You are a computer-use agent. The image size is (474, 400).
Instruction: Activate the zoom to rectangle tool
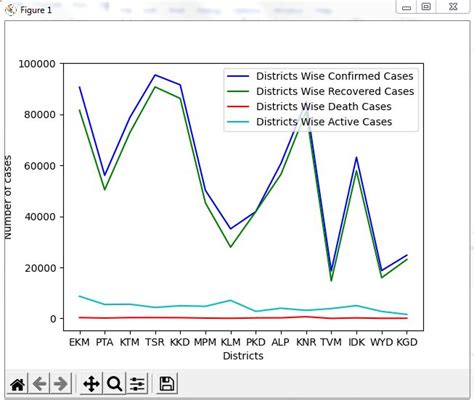click(x=114, y=384)
